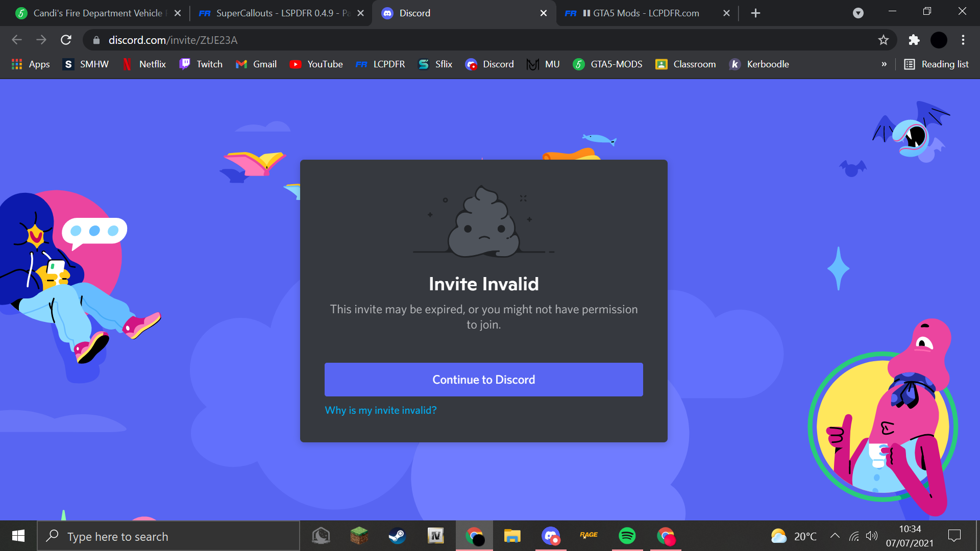
Task: Open the Kerboodle bookmark
Action: tap(759, 64)
